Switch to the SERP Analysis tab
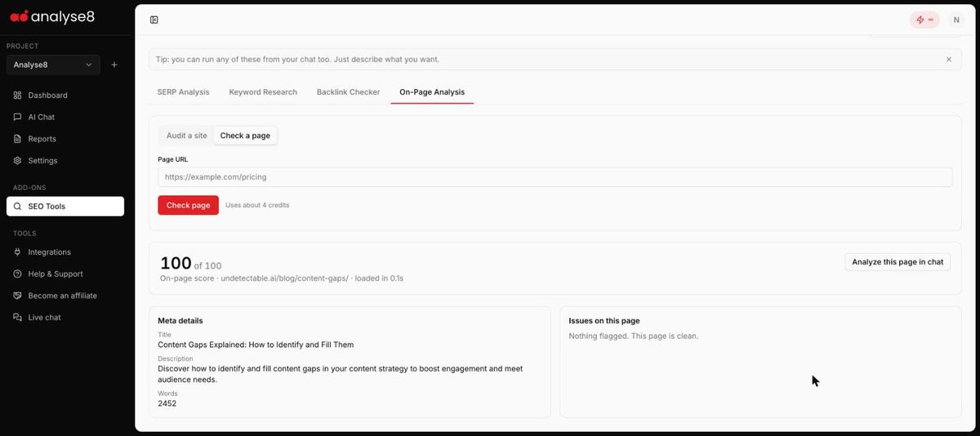Image resolution: width=980 pixels, height=436 pixels. click(x=183, y=92)
